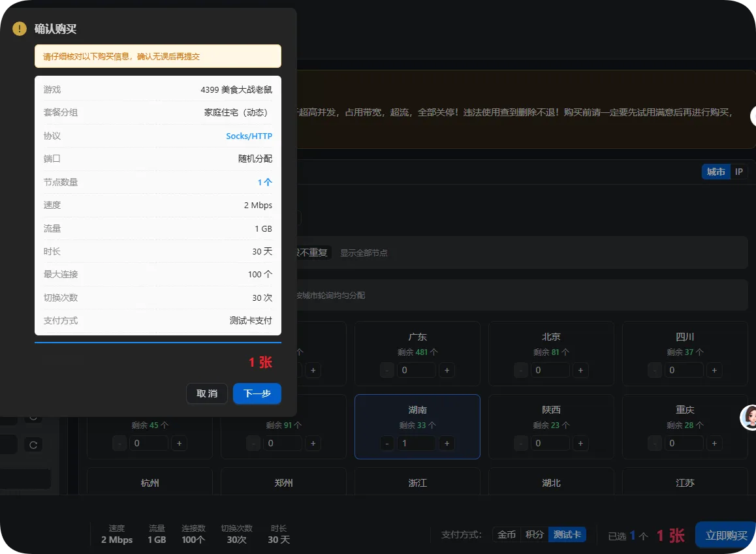
Task: Decrease 四川 node count with minus
Action: pyautogui.click(x=655, y=371)
